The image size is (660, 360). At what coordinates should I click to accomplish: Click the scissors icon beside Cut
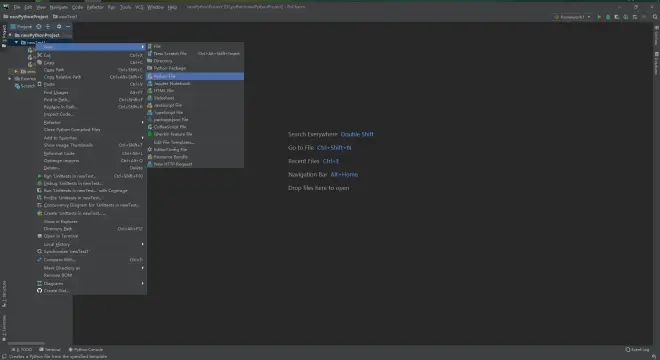coord(40,55)
